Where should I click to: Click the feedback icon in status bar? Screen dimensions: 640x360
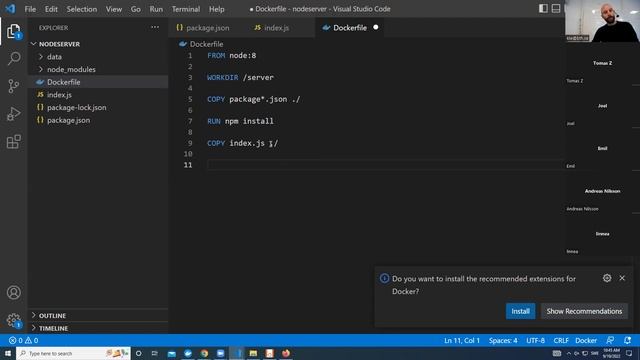pos(610,340)
